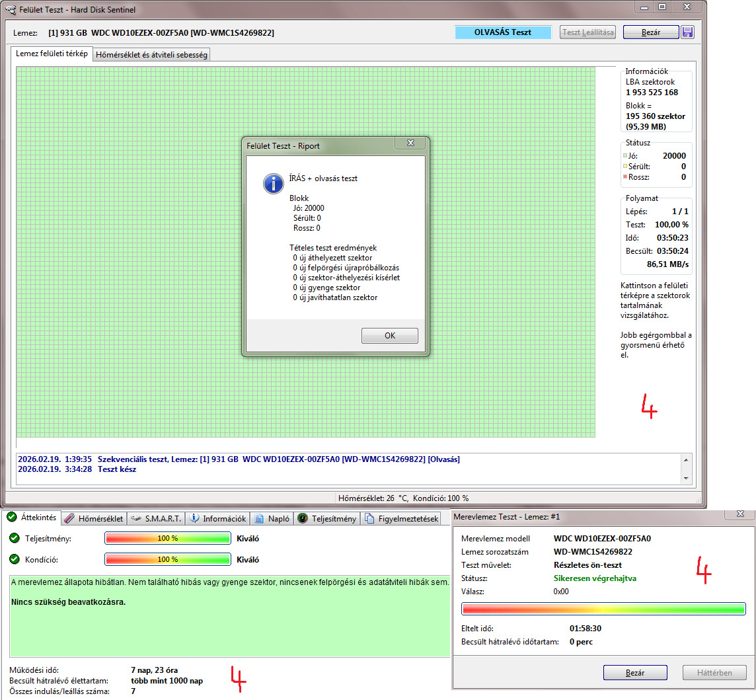Click the 'Nincs szükség beavatkozásra.' text

click(x=69, y=602)
